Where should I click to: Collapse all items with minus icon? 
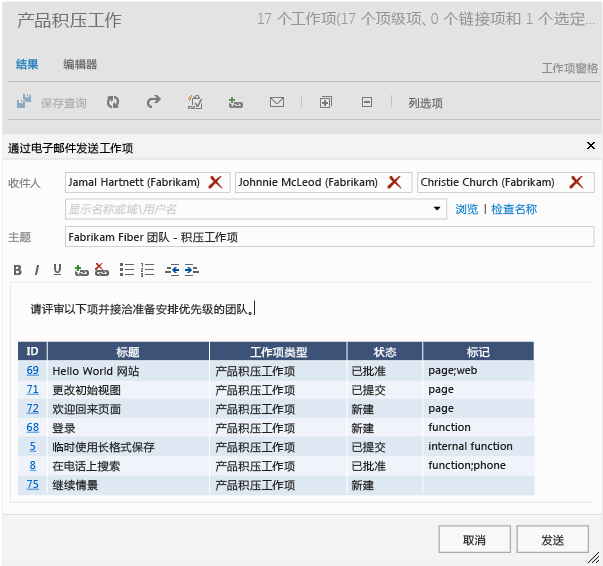coord(367,102)
